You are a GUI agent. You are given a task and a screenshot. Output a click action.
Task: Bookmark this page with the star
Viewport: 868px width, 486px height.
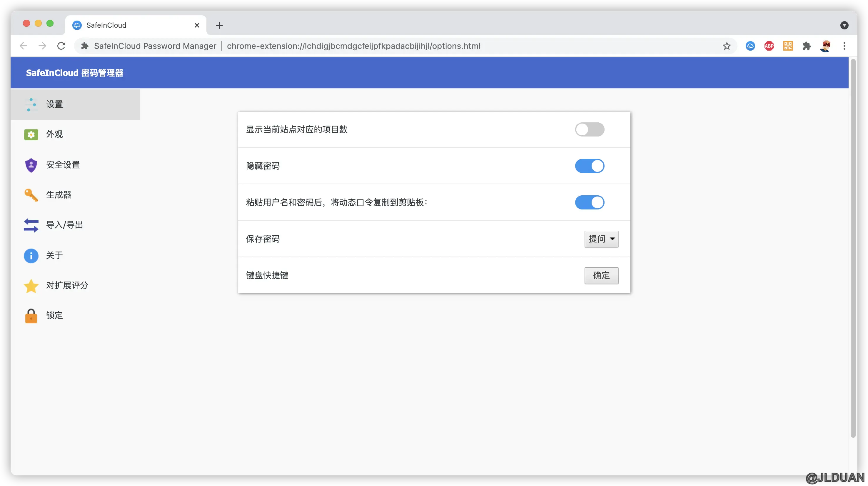727,46
